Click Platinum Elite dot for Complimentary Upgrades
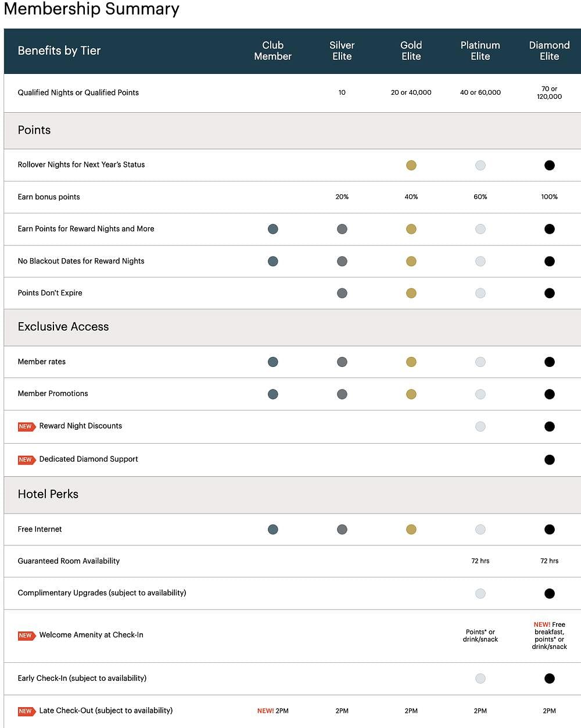Screen dimensions: 581x728 coord(480,594)
